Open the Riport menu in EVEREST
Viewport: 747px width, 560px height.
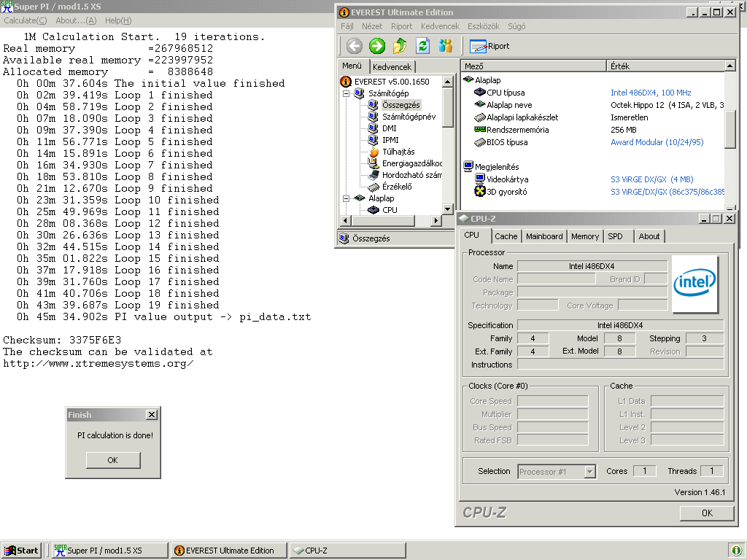[402, 26]
